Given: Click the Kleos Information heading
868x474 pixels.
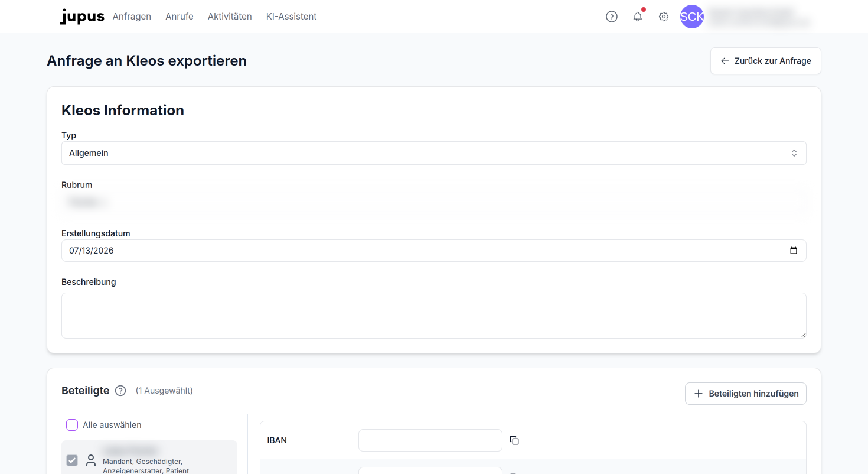Looking at the screenshot, I should 123,111.
